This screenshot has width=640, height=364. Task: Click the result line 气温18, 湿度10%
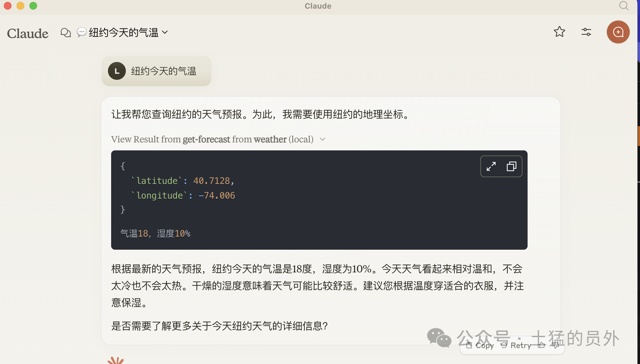155,233
